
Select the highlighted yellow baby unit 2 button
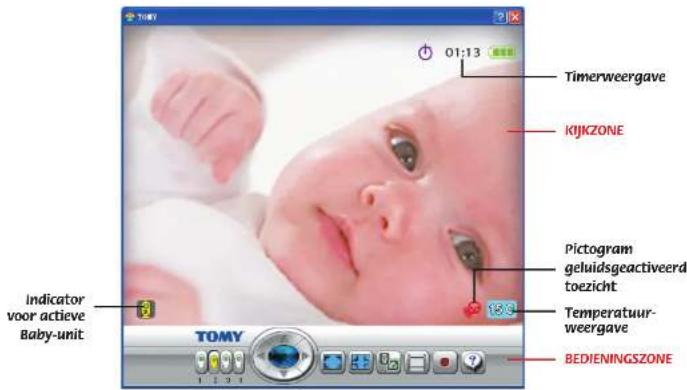click(x=214, y=362)
